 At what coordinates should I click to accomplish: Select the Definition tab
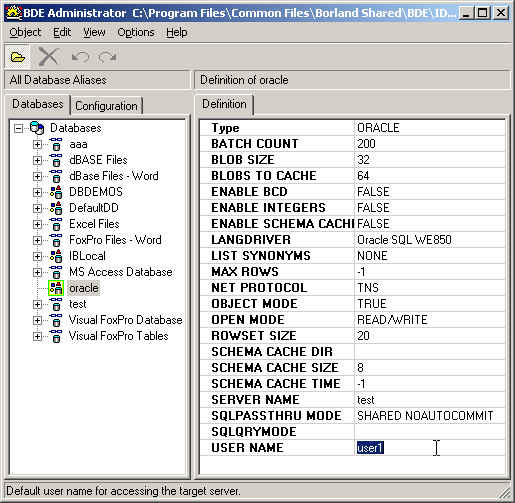(224, 104)
